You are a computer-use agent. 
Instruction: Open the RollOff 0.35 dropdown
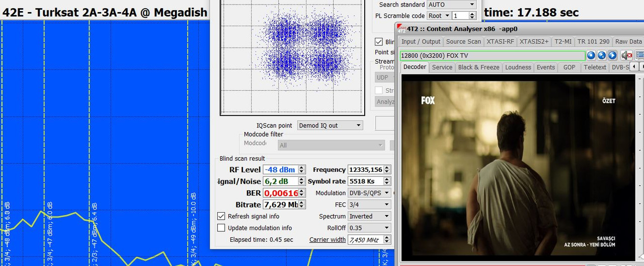(369, 228)
